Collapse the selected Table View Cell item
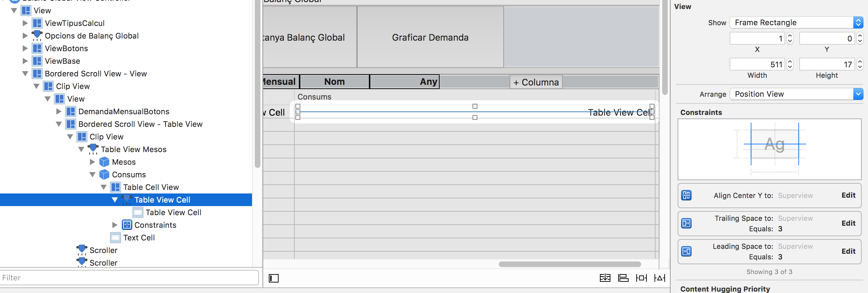Screen dimensions: 868x293 pyautogui.click(x=115, y=200)
